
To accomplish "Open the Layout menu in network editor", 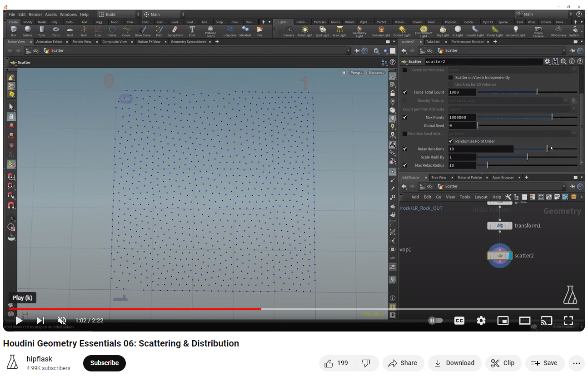I will 481,197.
